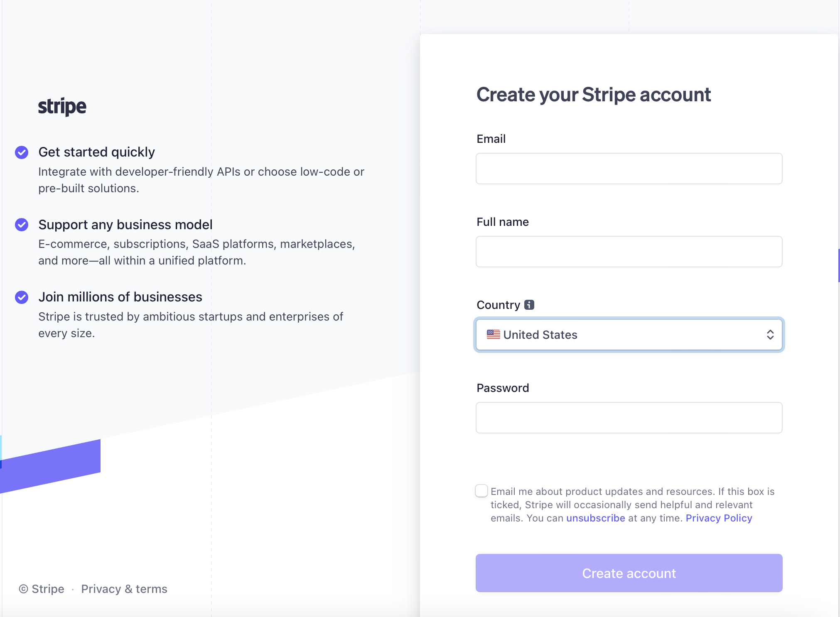840x617 pixels.
Task: Open the unsubscribe link
Action: coord(595,518)
